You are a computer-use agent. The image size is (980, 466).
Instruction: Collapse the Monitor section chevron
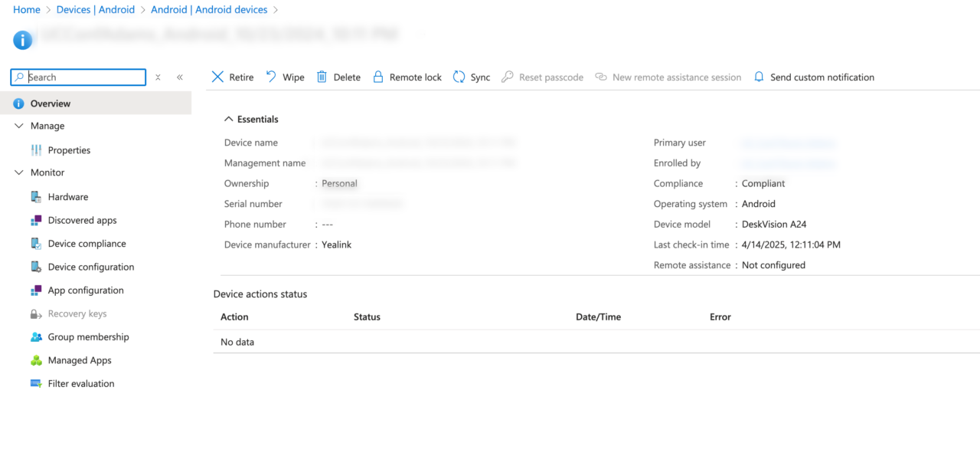(x=19, y=172)
